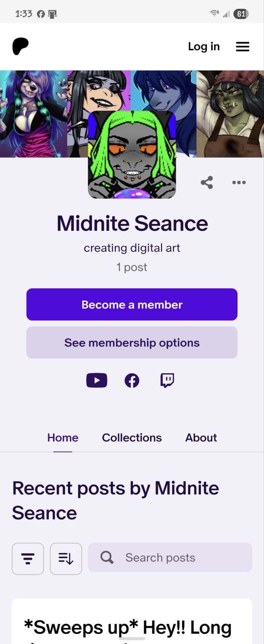
Task: Open the hamburger menu
Action: [243, 47]
